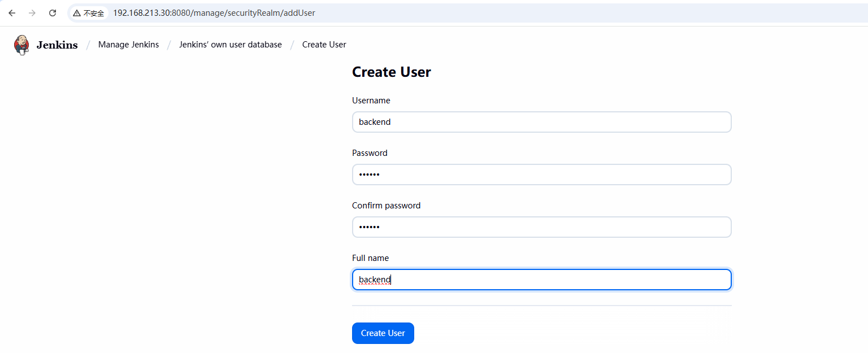Viewport: 868px width, 353px height.
Task: Open Jenkins' own user database breadcrumb
Action: [230, 45]
